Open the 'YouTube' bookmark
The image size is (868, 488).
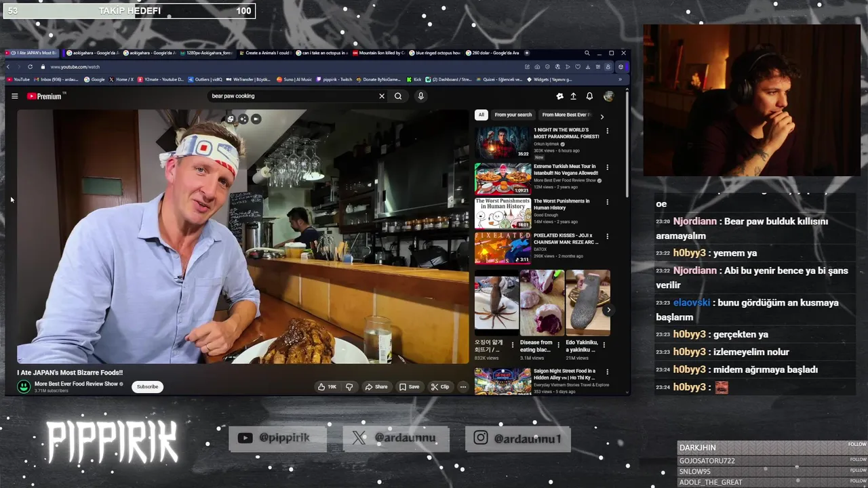tap(18, 79)
